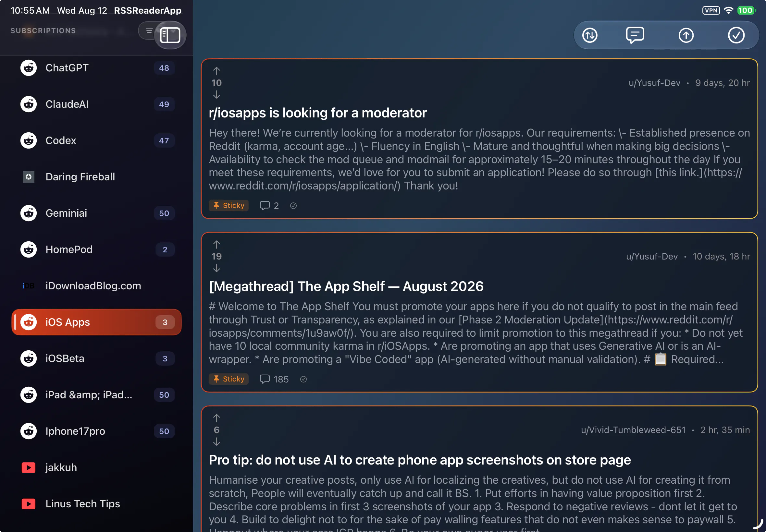This screenshot has width=766, height=532.
Task: Open the 185 comments on Megathread post
Action: [274, 379]
